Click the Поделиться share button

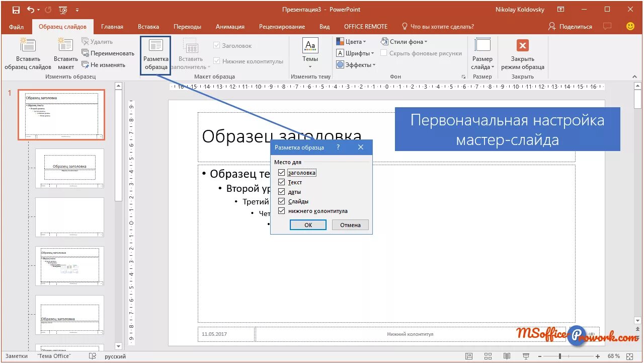(x=571, y=27)
